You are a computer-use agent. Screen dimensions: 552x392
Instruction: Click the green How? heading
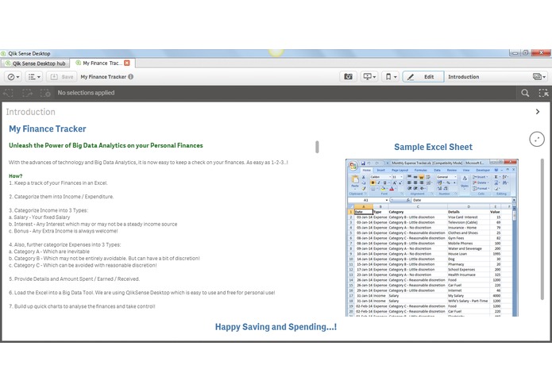pyautogui.click(x=16, y=176)
